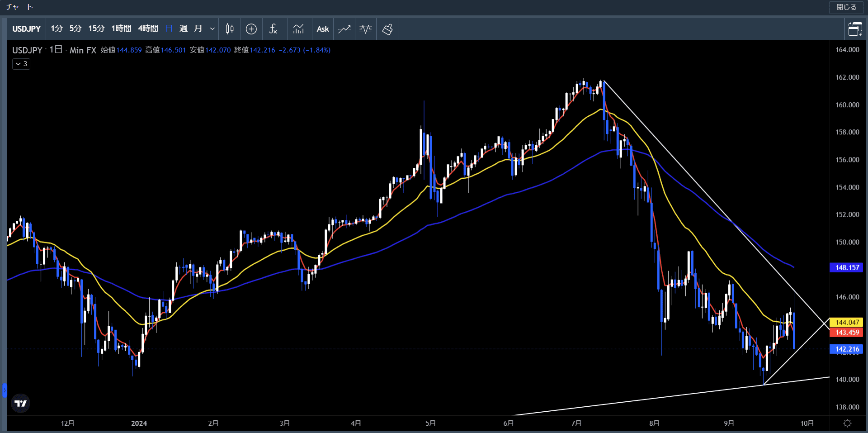Click the left side panel handle
The image size is (868, 433).
tap(5, 390)
